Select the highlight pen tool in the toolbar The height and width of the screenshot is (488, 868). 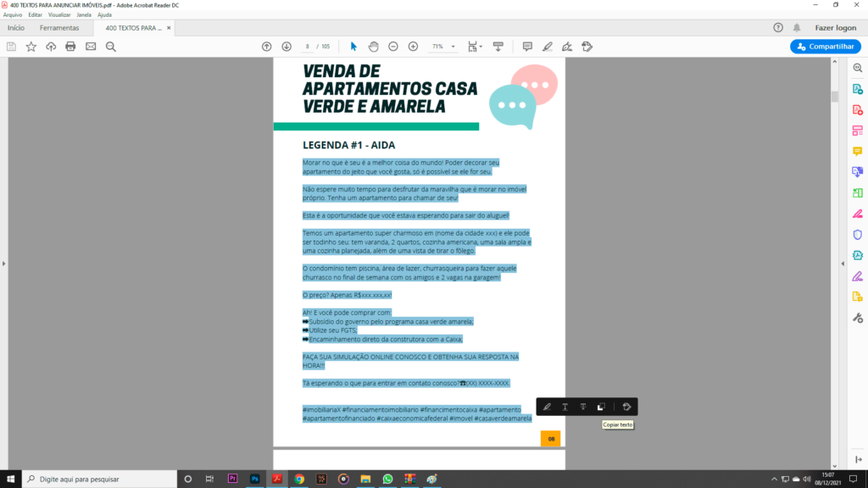[x=547, y=47]
